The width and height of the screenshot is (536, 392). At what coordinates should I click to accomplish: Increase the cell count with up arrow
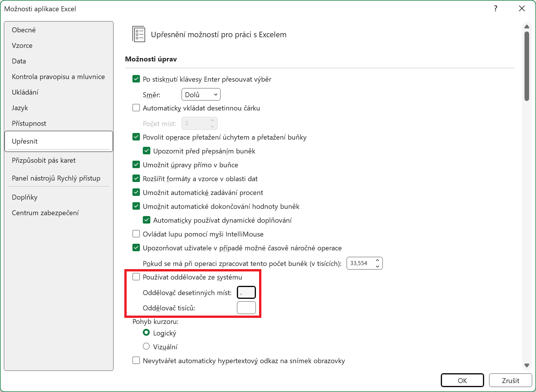[377, 260]
